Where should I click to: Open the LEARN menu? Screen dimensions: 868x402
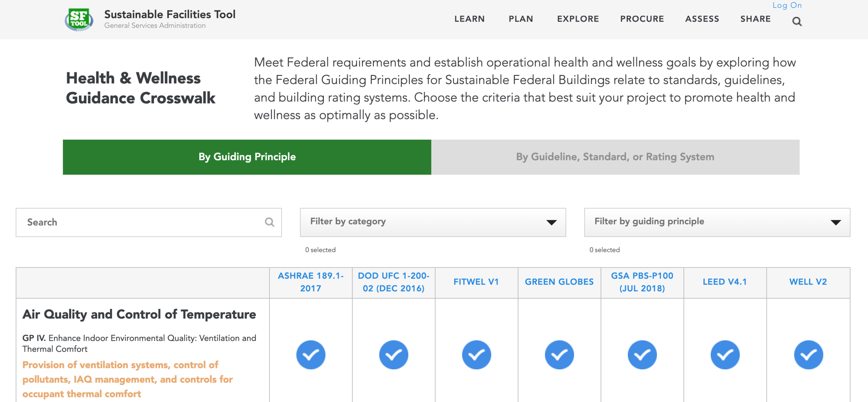click(469, 19)
